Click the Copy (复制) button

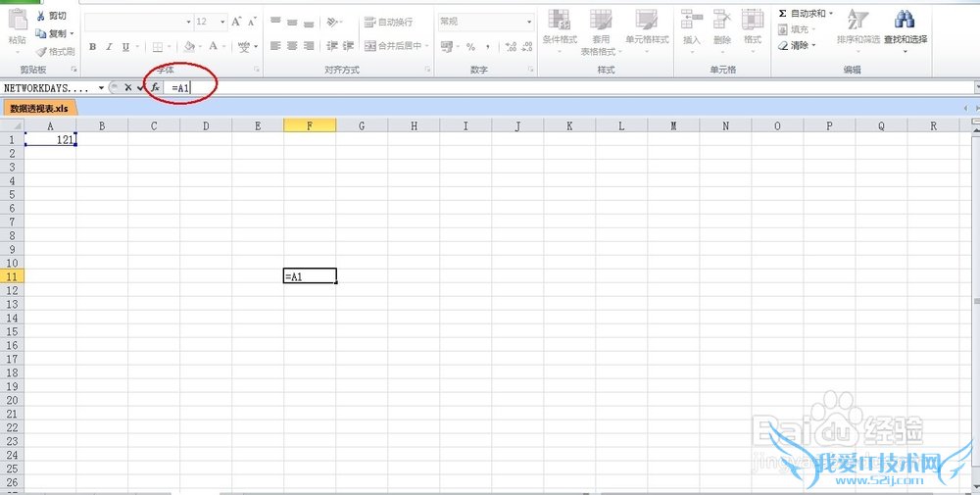pyautogui.click(x=51, y=33)
